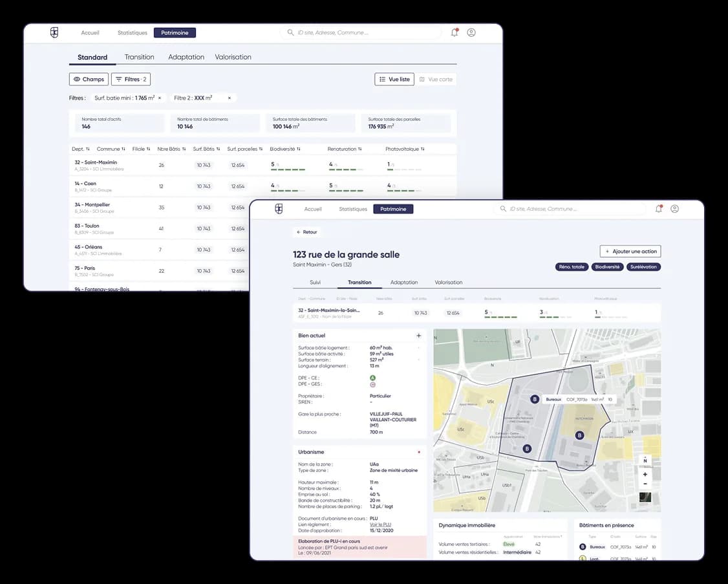Click the shield logo in the front detail window

[x=279, y=209]
